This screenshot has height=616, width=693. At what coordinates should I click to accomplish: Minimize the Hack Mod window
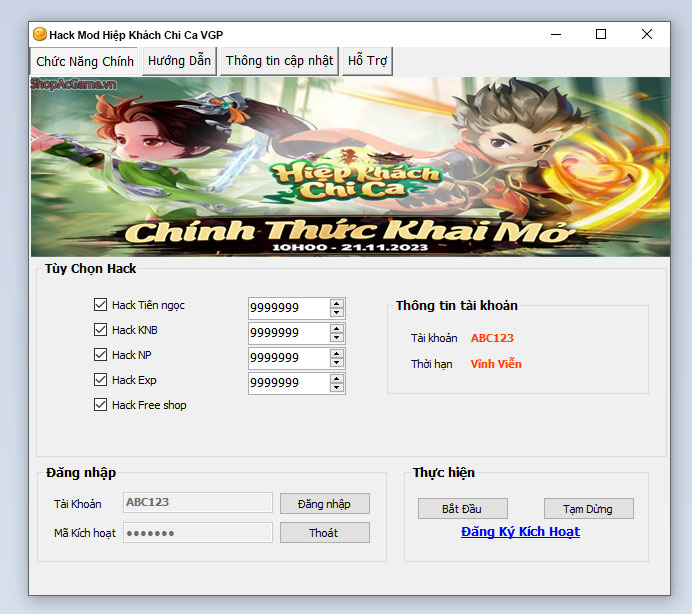pos(556,34)
